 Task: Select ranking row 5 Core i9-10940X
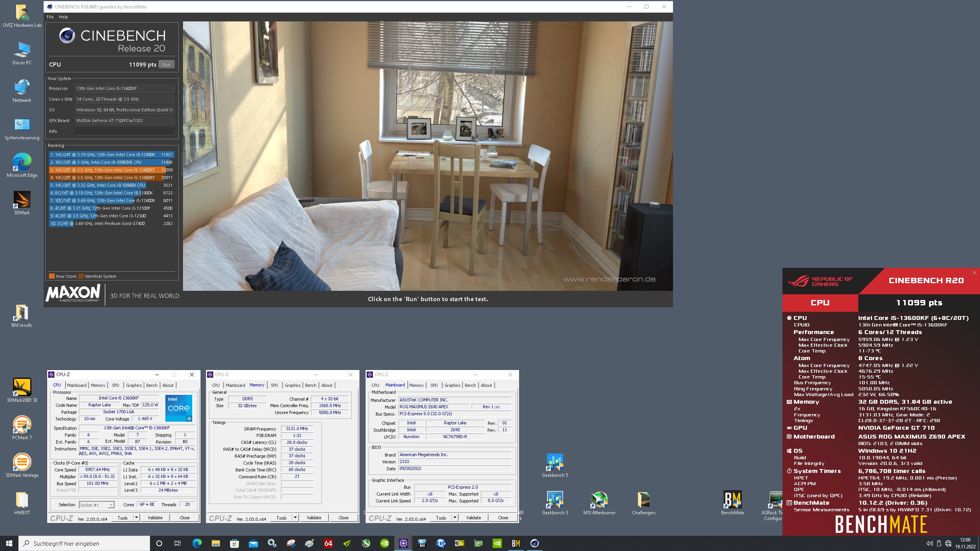tap(111, 185)
